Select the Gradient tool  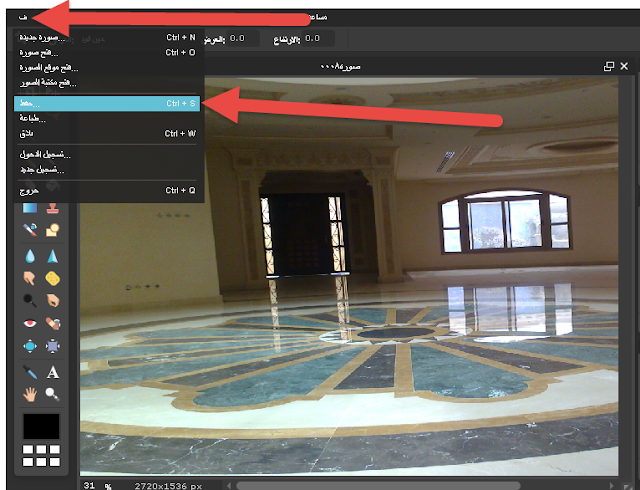pyautogui.click(x=30, y=208)
